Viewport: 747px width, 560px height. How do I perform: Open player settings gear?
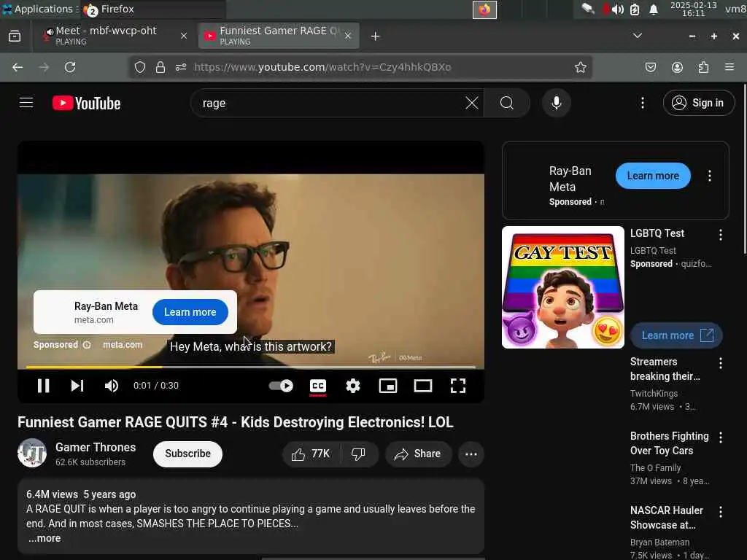click(353, 386)
